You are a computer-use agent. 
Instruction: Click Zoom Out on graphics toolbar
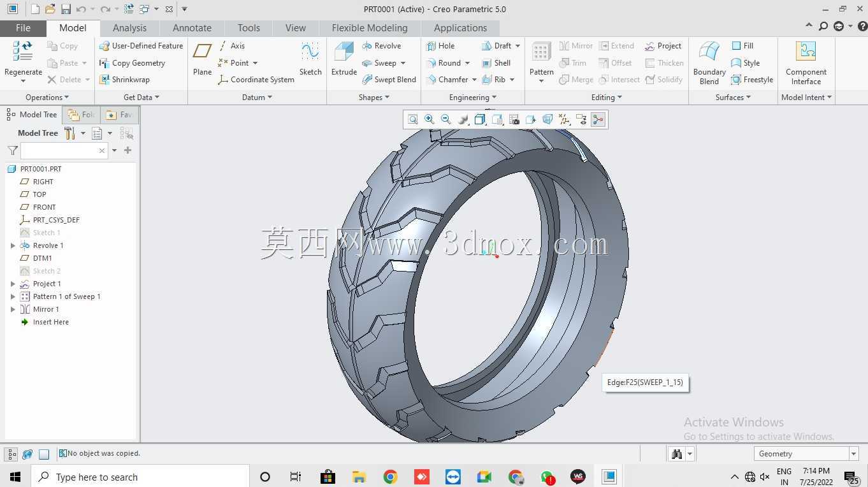[x=446, y=119]
